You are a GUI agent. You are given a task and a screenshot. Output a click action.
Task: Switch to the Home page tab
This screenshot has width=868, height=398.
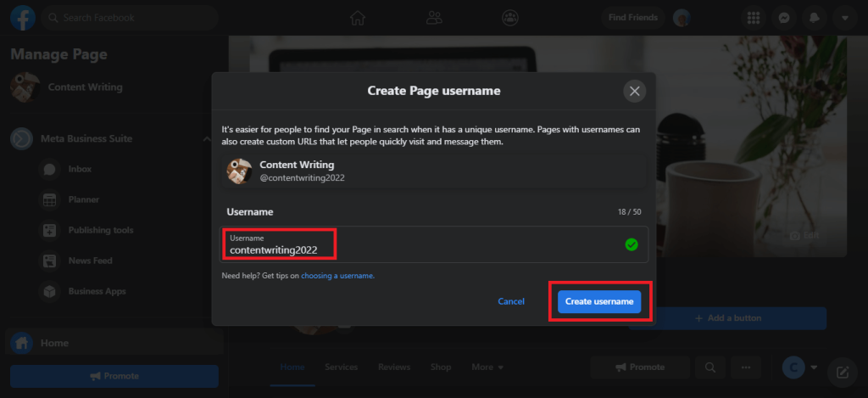[x=292, y=367]
